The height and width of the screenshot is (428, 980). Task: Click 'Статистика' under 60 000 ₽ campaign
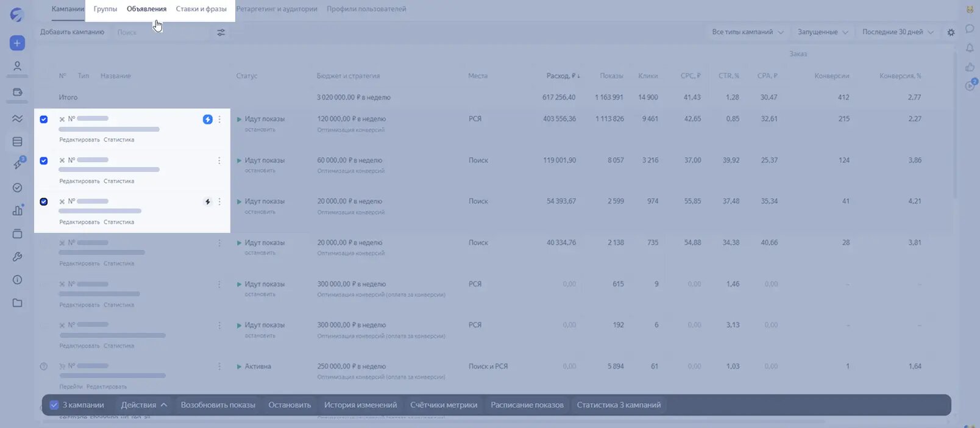pos(119,181)
